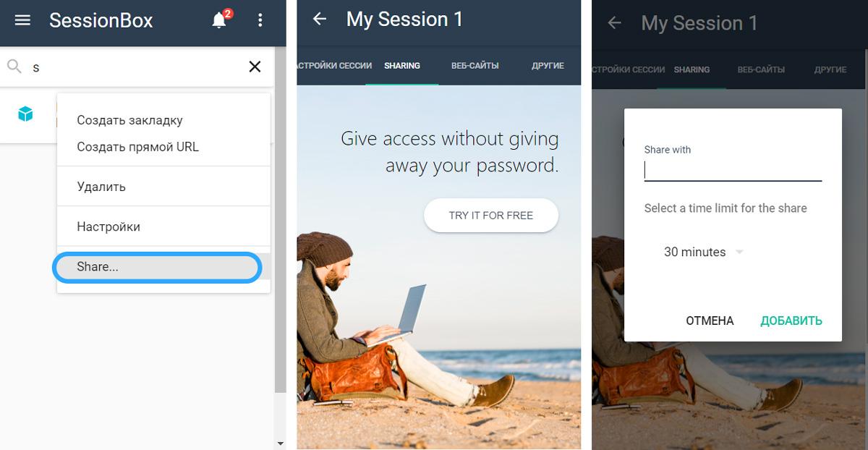Open the three-dot overflow menu
Image resolution: width=868 pixels, height=450 pixels.
click(x=260, y=20)
